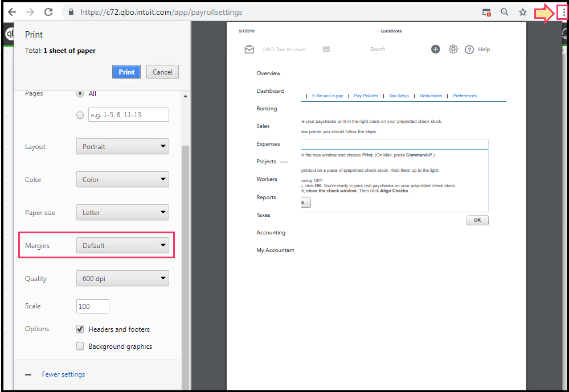Click the briefcase icon in print preview
Viewport: 569px width, 392px height.
coord(249,49)
